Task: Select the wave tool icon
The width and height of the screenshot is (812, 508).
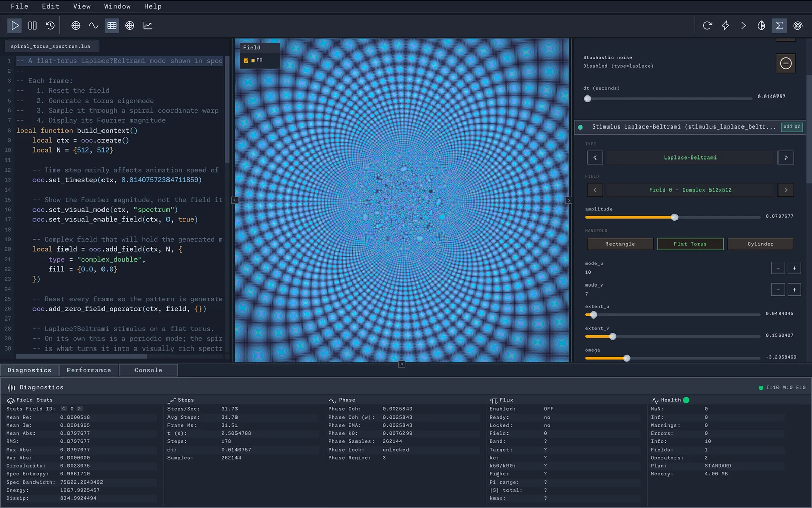Action: point(94,25)
